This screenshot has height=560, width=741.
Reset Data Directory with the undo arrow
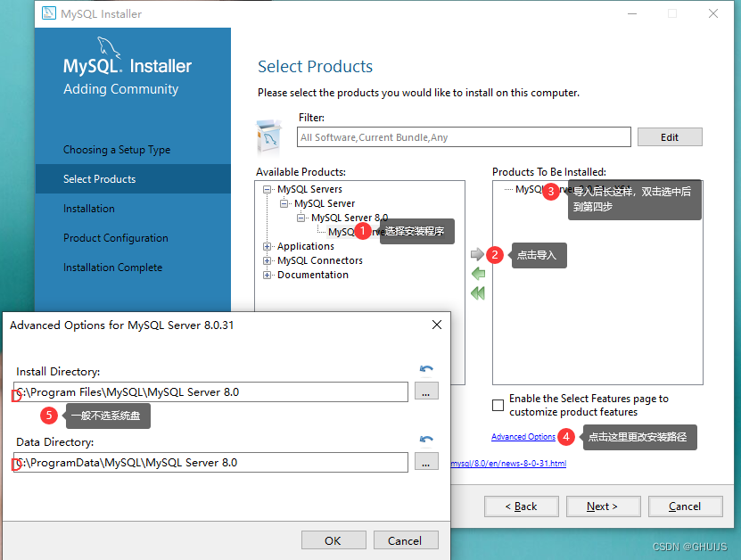point(426,439)
